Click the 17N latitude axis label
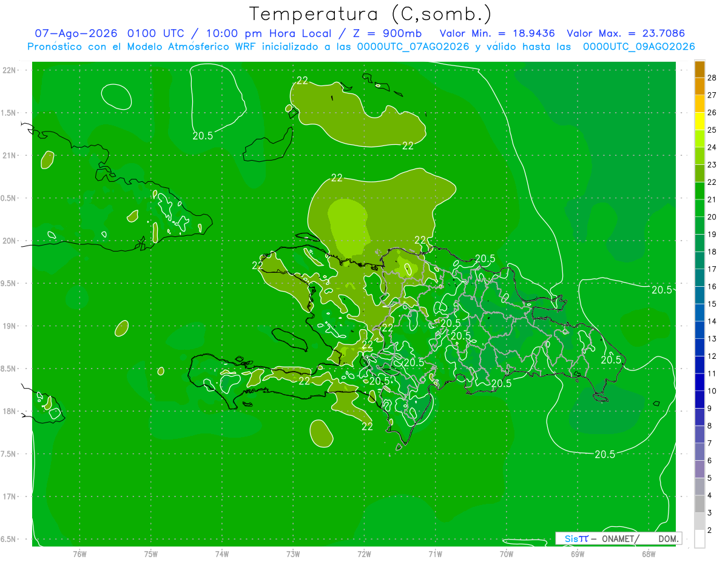Screen dimensions: 728x562 pyautogui.click(x=10, y=497)
